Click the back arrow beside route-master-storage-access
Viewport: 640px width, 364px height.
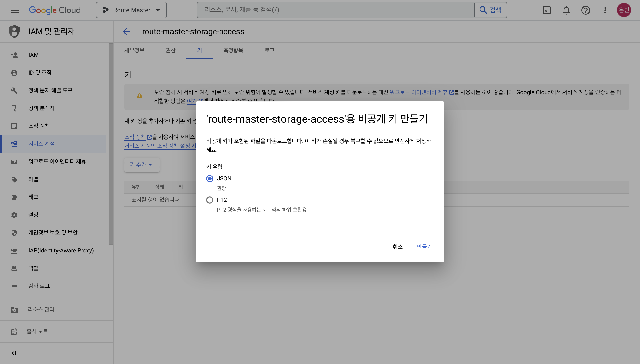coord(126,32)
